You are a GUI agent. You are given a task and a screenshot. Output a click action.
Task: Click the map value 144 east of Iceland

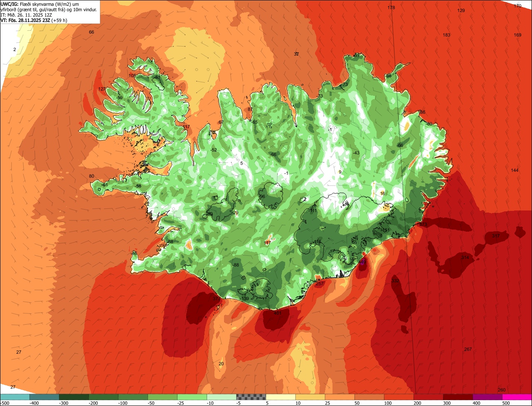tap(515, 170)
